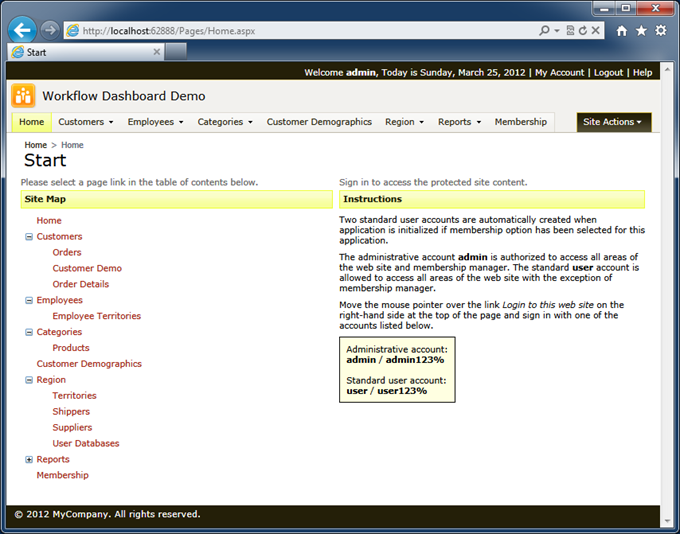This screenshot has height=534, width=680.
Task: Open the Employees dropdown menu
Action: [x=155, y=122]
